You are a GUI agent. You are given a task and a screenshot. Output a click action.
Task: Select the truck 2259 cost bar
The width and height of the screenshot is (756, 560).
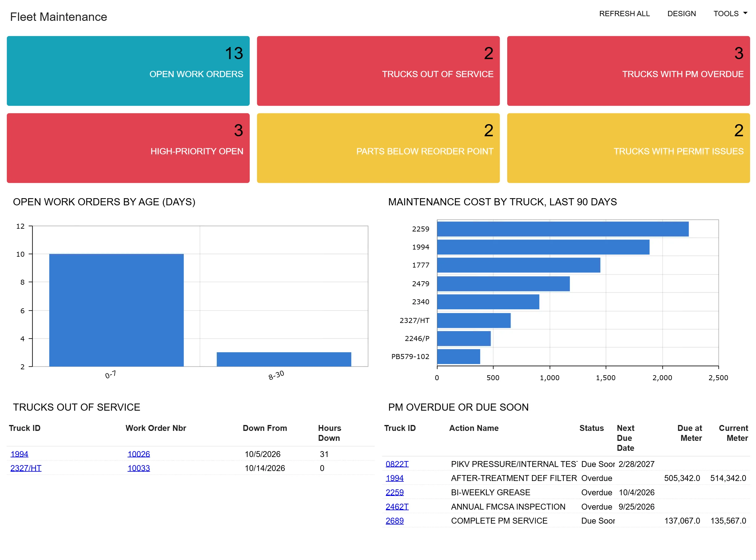click(563, 229)
